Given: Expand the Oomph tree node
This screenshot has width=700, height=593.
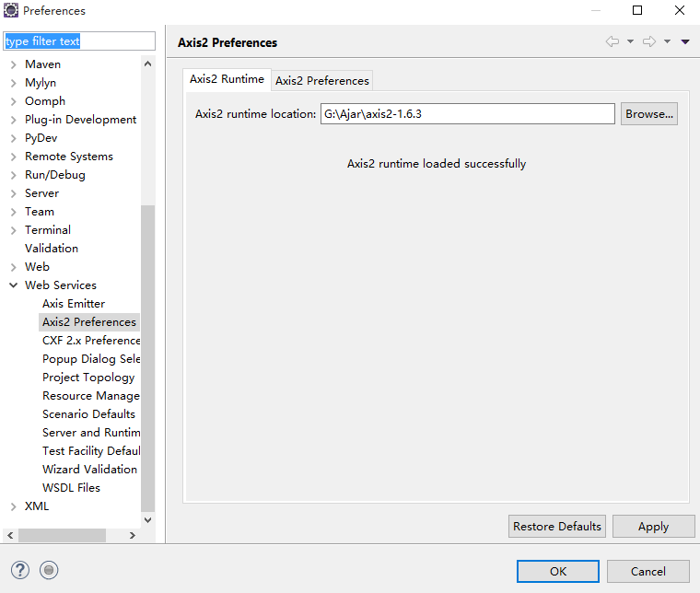Looking at the screenshot, I should [x=14, y=101].
